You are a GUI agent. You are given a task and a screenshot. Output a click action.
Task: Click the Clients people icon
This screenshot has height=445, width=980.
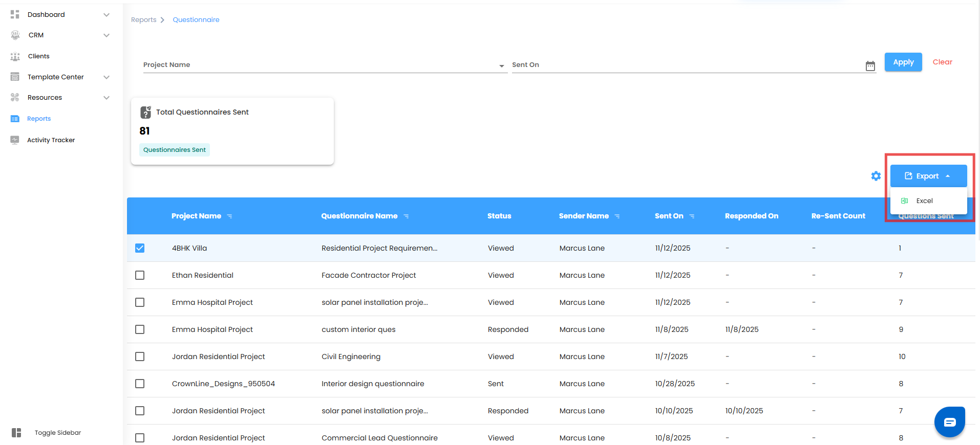point(15,56)
